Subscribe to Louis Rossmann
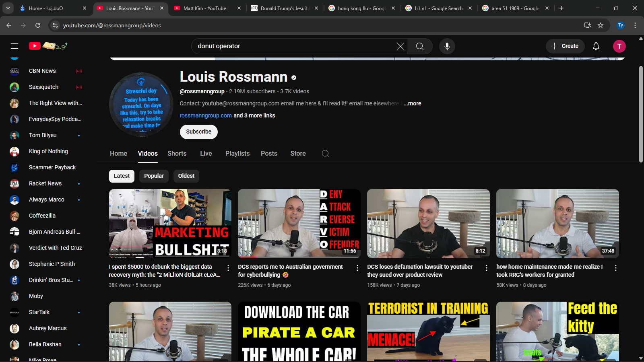The image size is (644, 362). (x=199, y=132)
